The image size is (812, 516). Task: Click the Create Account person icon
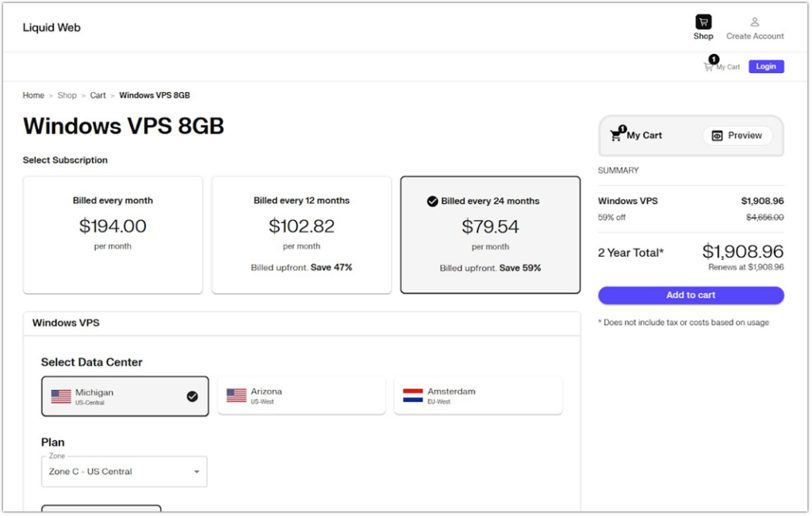click(x=755, y=21)
